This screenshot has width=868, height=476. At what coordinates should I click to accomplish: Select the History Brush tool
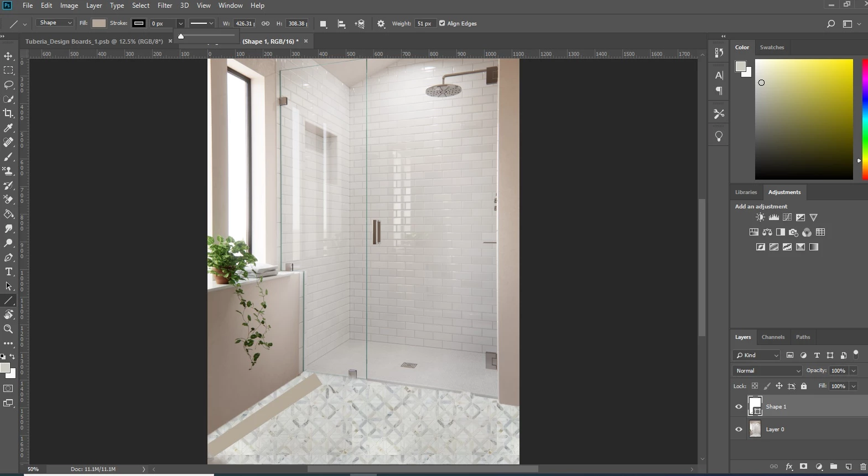pyautogui.click(x=8, y=185)
